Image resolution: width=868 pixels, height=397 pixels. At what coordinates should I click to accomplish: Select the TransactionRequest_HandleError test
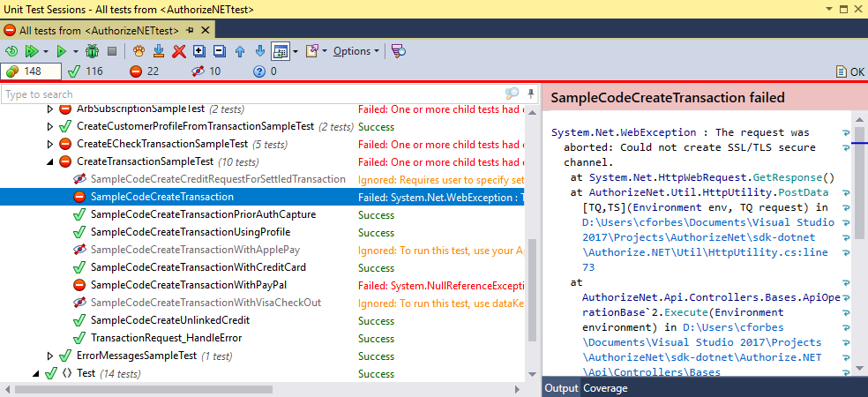pyautogui.click(x=166, y=338)
